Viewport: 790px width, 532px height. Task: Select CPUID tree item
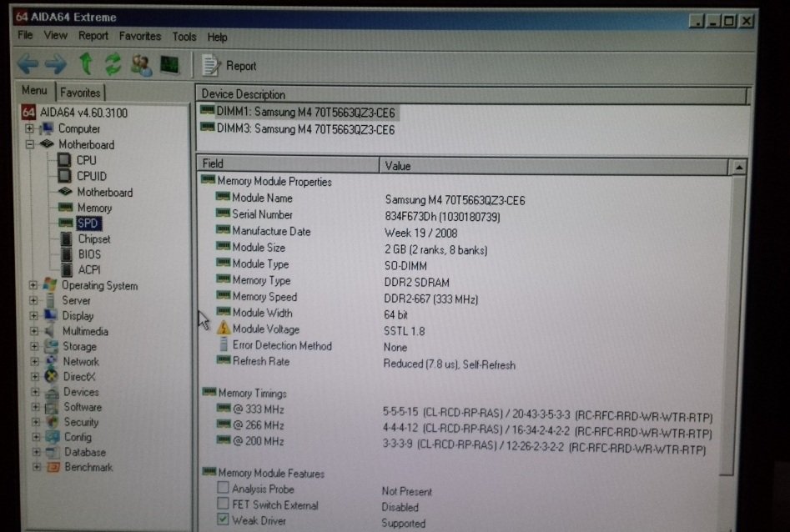[92, 176]
